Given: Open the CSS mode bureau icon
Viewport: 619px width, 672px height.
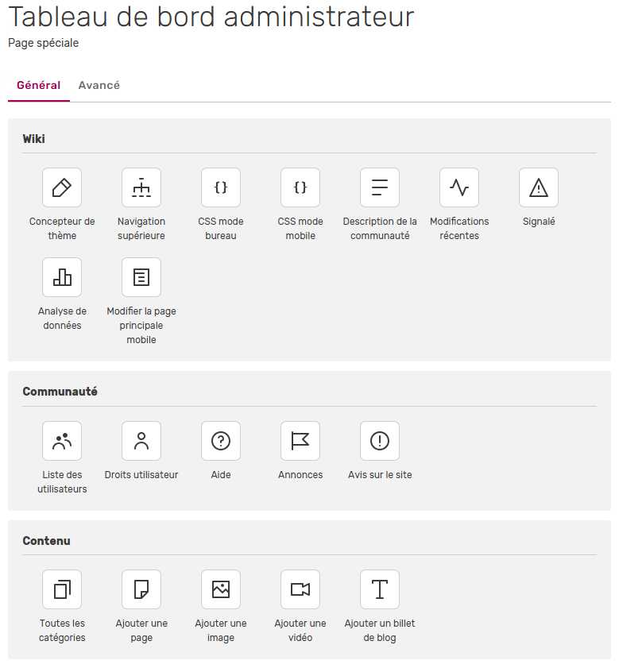Looking at the screenshot, I should 221,187.
